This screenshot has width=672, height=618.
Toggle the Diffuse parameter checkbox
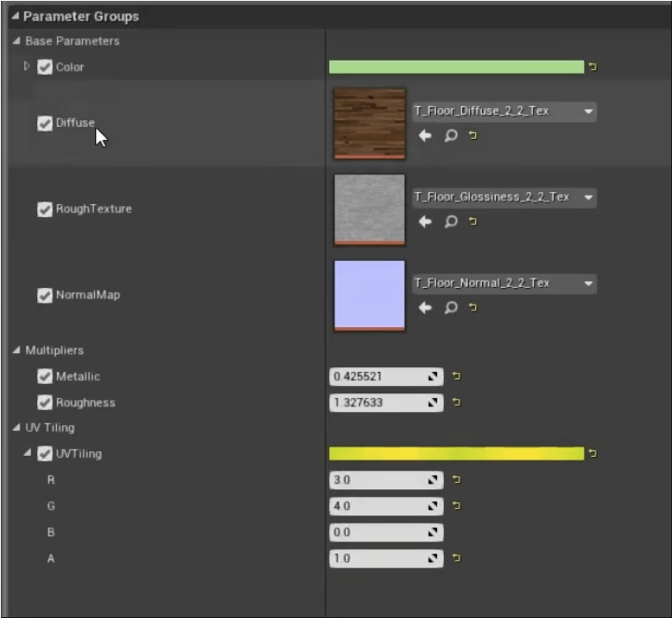pyautogui.click(x=45, y=123)
